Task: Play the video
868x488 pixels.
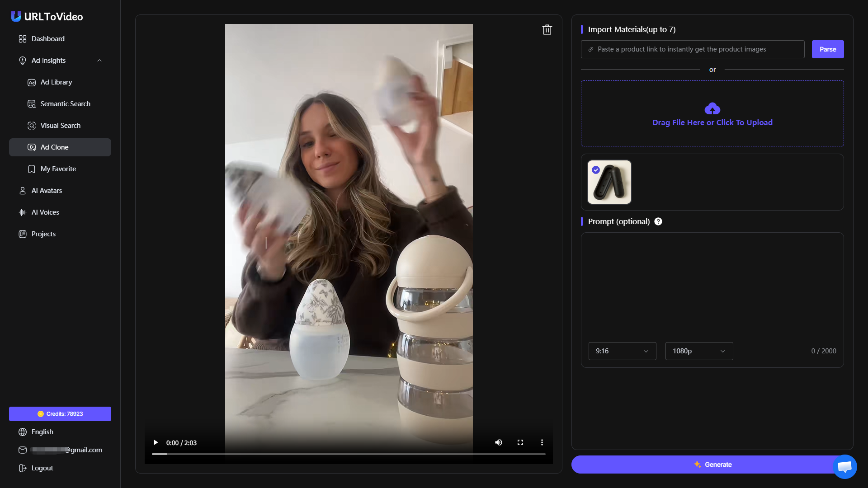Action: tap(156, 442)
